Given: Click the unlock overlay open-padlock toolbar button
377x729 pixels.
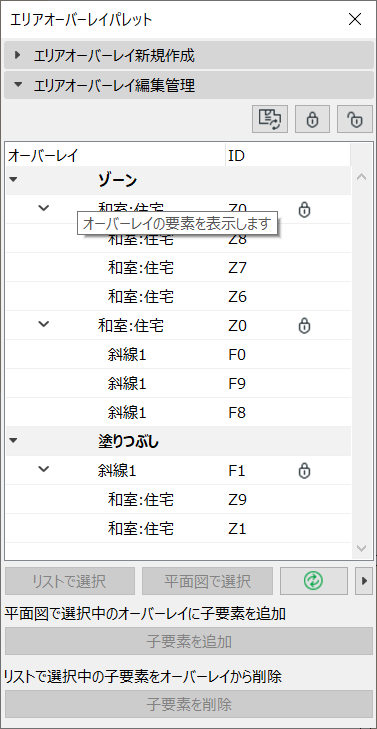Looking at the screenshot, I should [x=355, y=119].
